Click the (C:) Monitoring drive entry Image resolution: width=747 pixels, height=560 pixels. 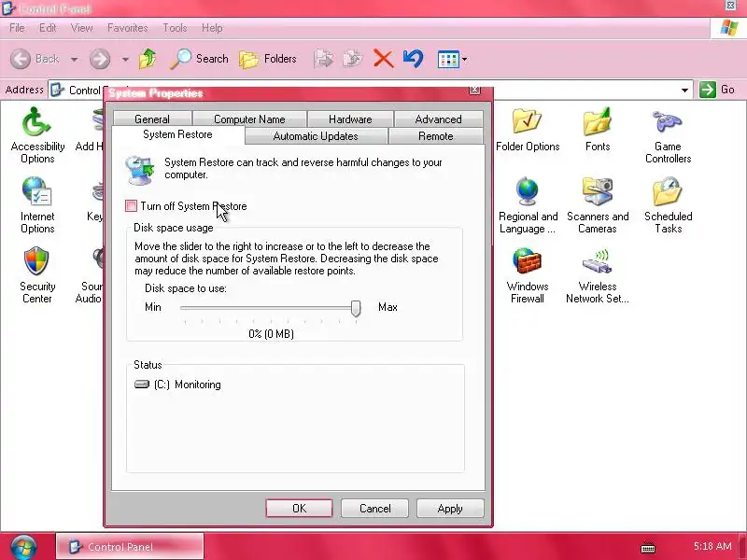[177, 385]
